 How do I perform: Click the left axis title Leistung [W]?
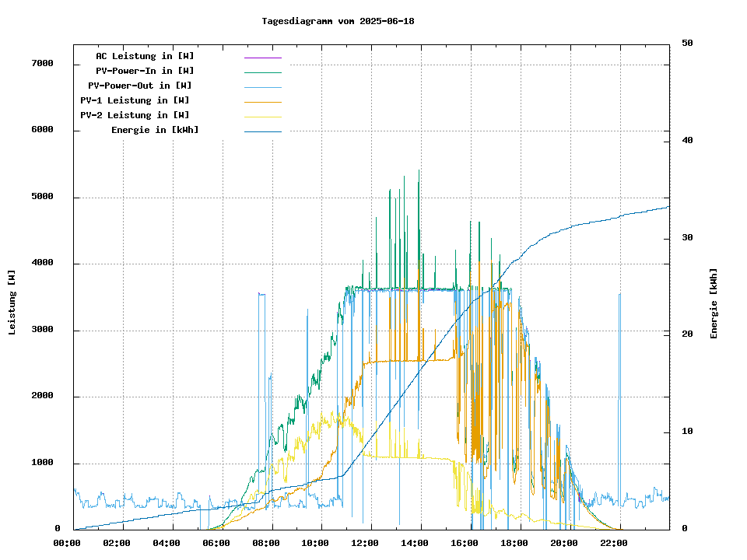pos(12,303)
